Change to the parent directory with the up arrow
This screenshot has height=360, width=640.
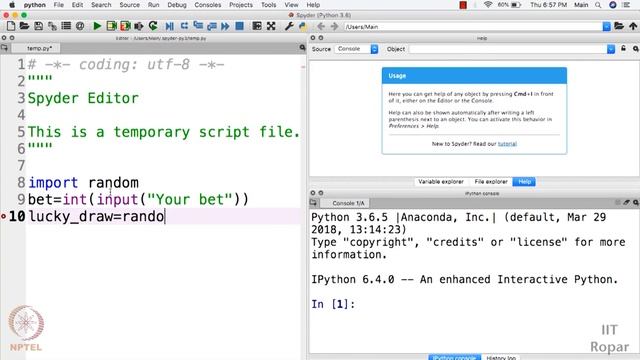(x=633, y=27)
